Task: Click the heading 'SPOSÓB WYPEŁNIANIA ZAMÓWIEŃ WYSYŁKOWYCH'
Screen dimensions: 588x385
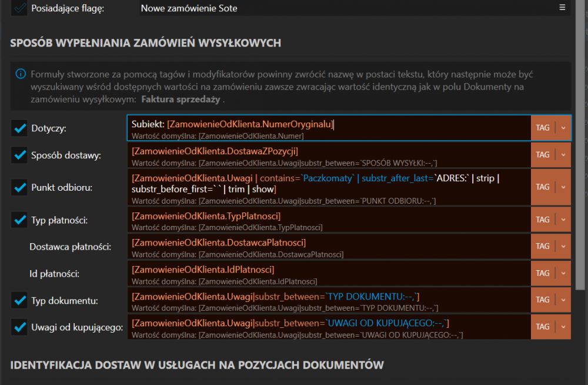Action: pyautogui.click(x=145, y=43)
